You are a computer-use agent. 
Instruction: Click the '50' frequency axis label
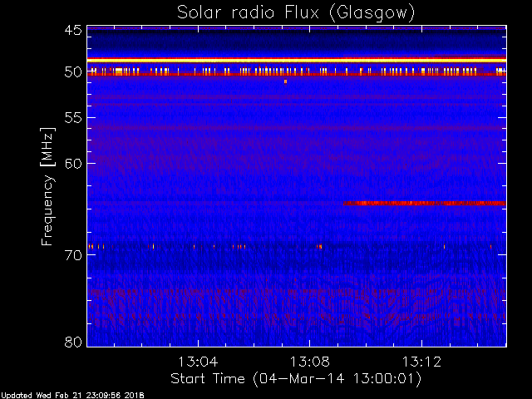coord(73,72)
